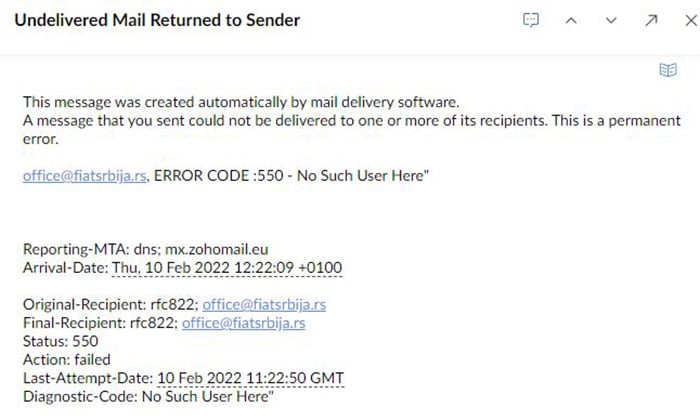Click the 'Status: 550' line
The image size is (700, 420).
[x=58, y=341]
